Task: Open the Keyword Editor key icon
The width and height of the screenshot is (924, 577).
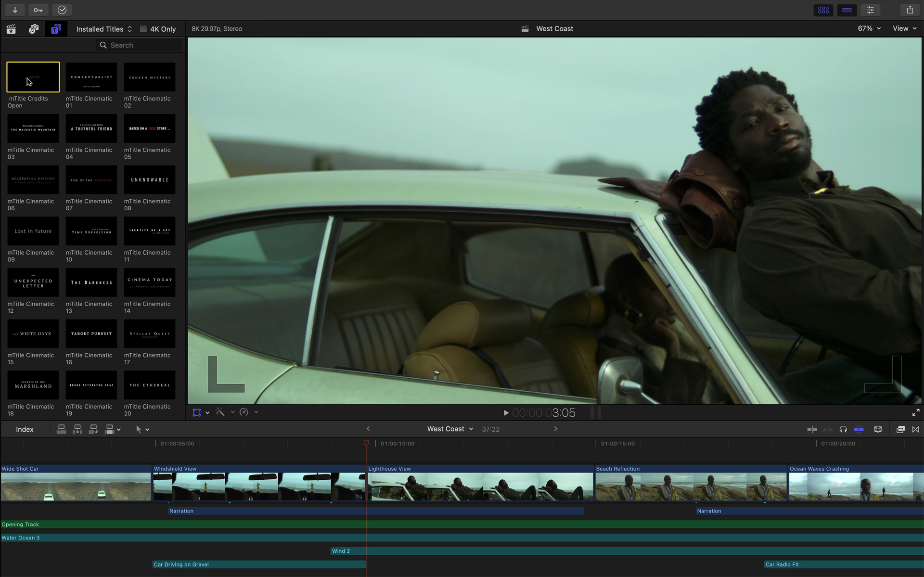Action: 38,10
